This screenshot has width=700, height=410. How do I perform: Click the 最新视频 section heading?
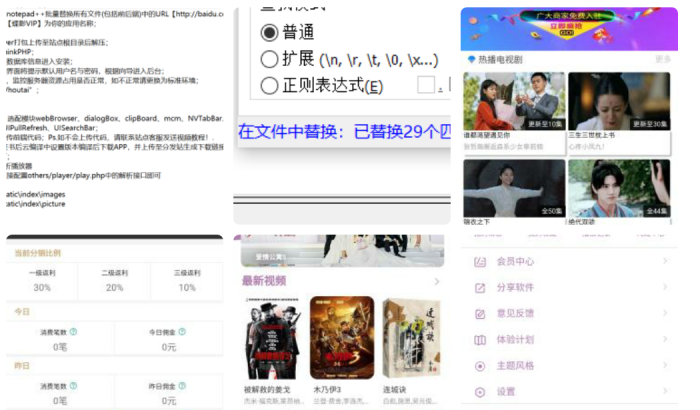264,281
